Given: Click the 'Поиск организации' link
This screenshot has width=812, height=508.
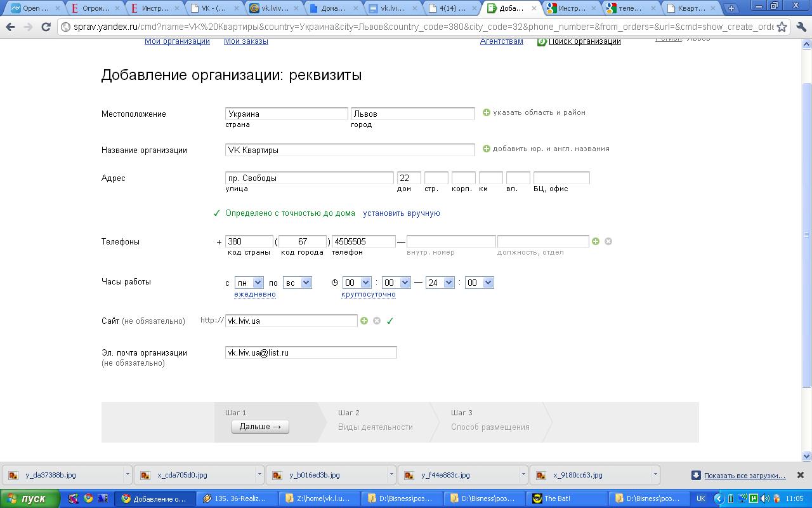Looking at the screenshot, I should coord(585,41).
